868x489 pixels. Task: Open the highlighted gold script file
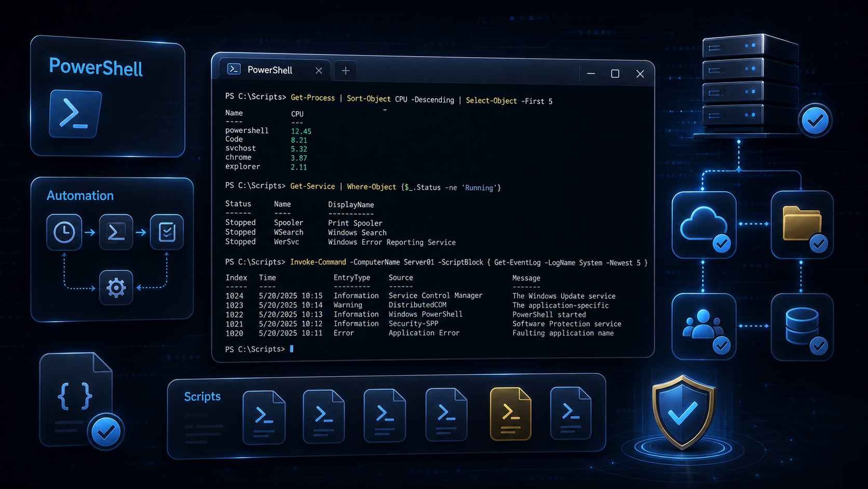[511, 414]
